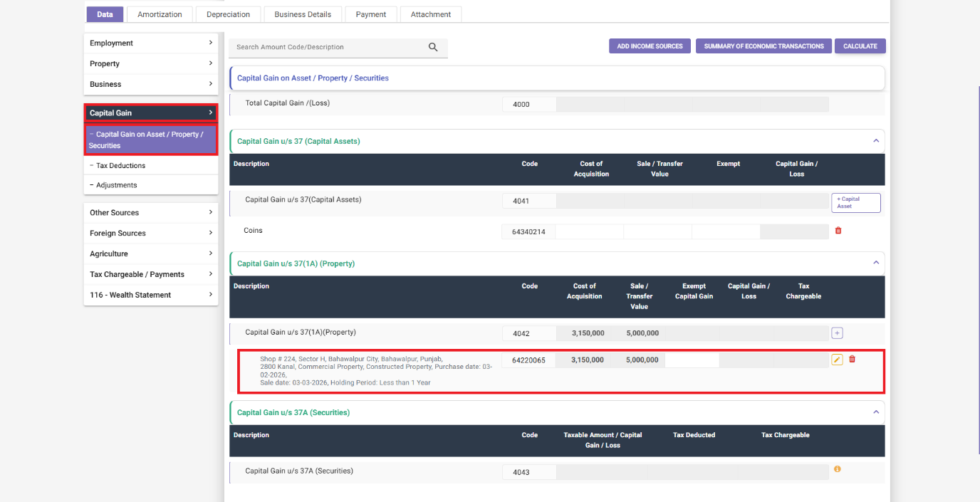Image resolution: width=980 pixels, height=502 pixels.
Task: Click the Coins row label
Action: pyautogui.click(x=253, y=231)
